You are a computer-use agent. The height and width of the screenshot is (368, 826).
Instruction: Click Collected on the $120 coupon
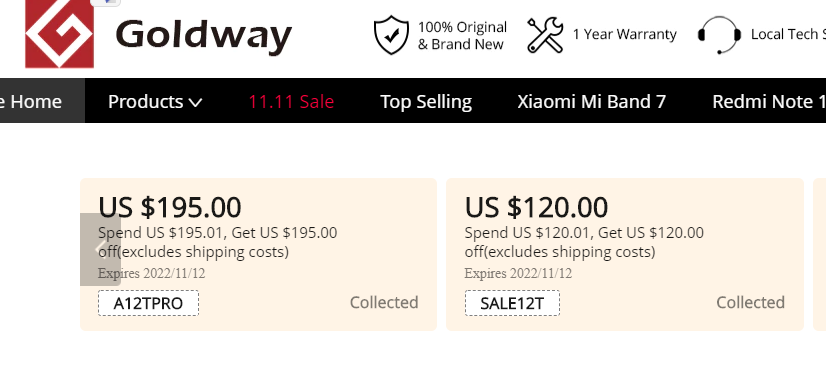pos(750,302)
